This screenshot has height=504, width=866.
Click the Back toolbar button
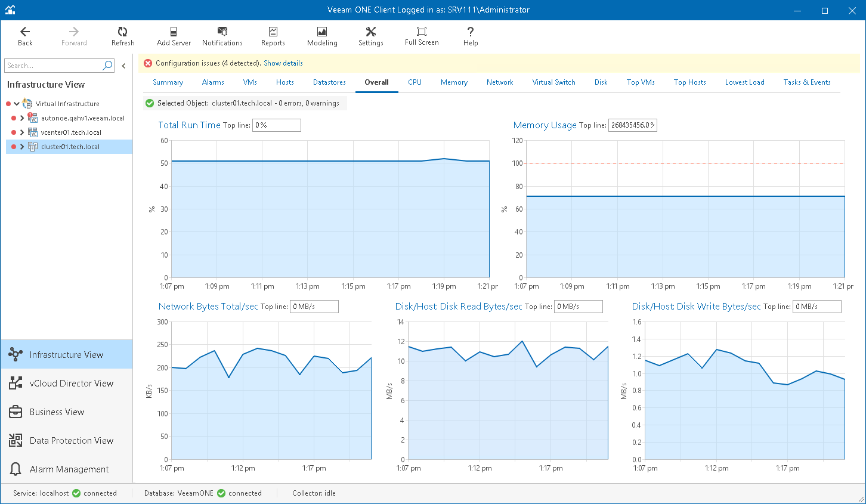[25, 36]
